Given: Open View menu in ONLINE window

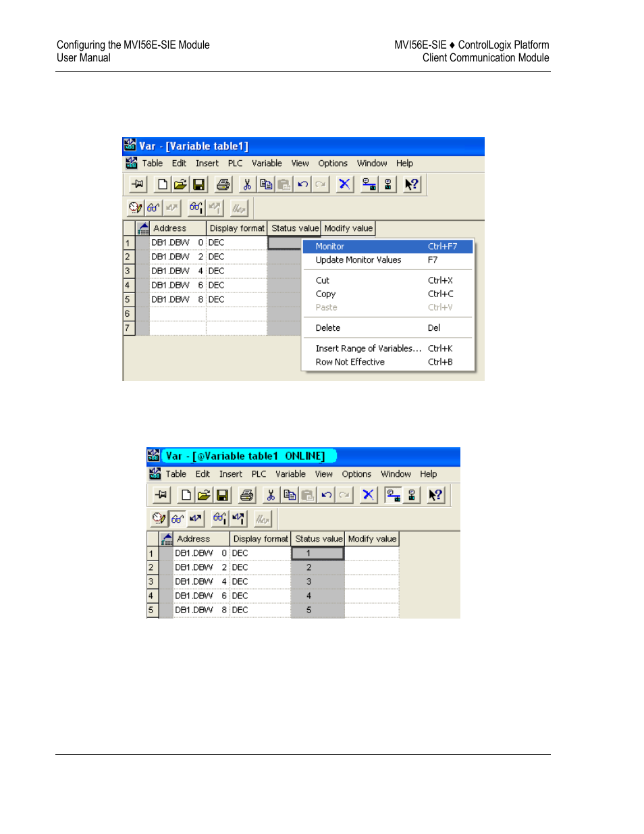Looking at the screenshot, I should tap(324, 474).
